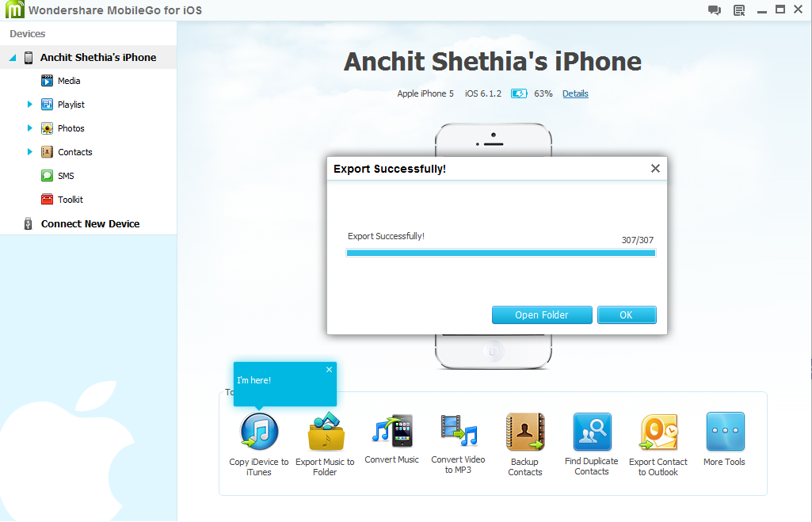Maximize the MobileGo window
This screenshot has width=812, height=522.
[780, 10]
